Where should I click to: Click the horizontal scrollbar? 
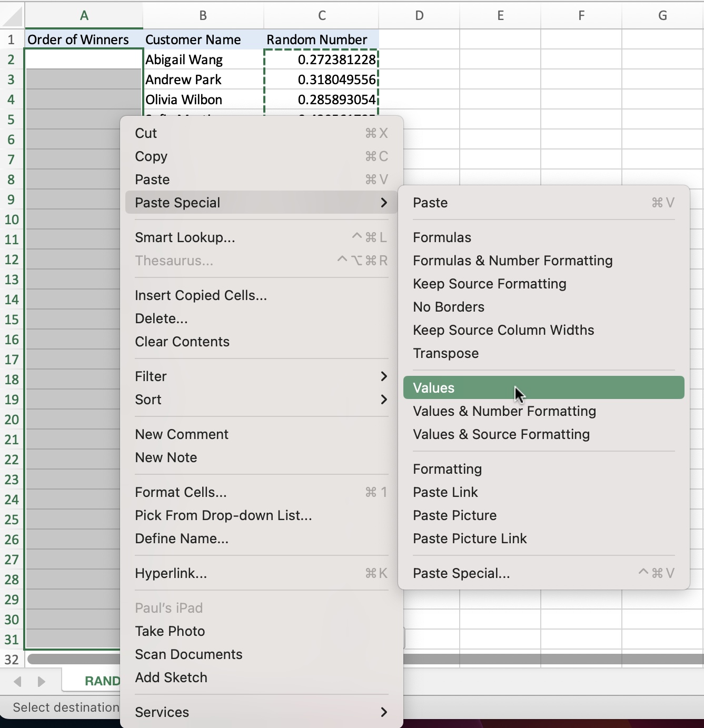click(x=553, y=659)
